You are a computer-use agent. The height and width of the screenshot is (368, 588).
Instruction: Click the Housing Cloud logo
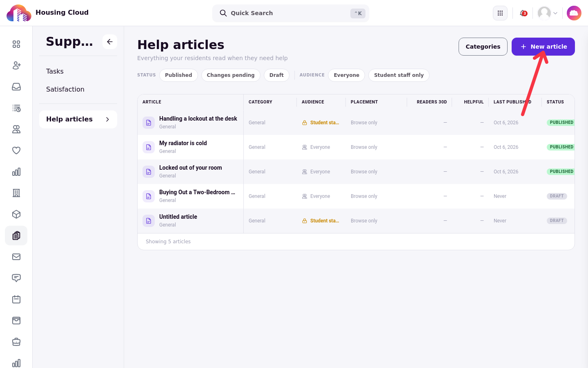(x=19, y=13)
